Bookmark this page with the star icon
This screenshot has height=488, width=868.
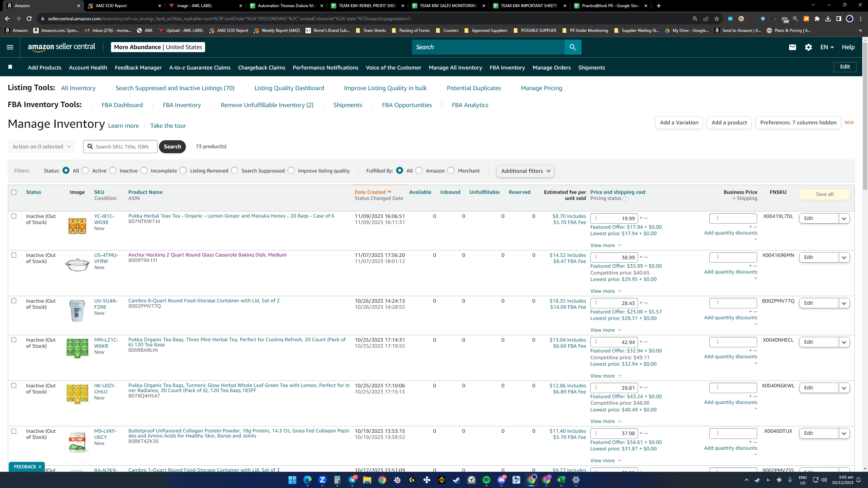coord(716,19)
